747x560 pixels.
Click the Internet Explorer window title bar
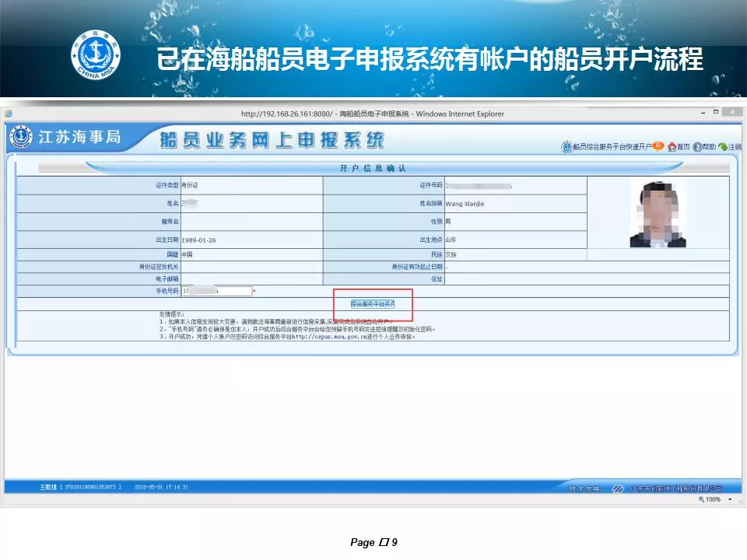(x=373, y=114)
